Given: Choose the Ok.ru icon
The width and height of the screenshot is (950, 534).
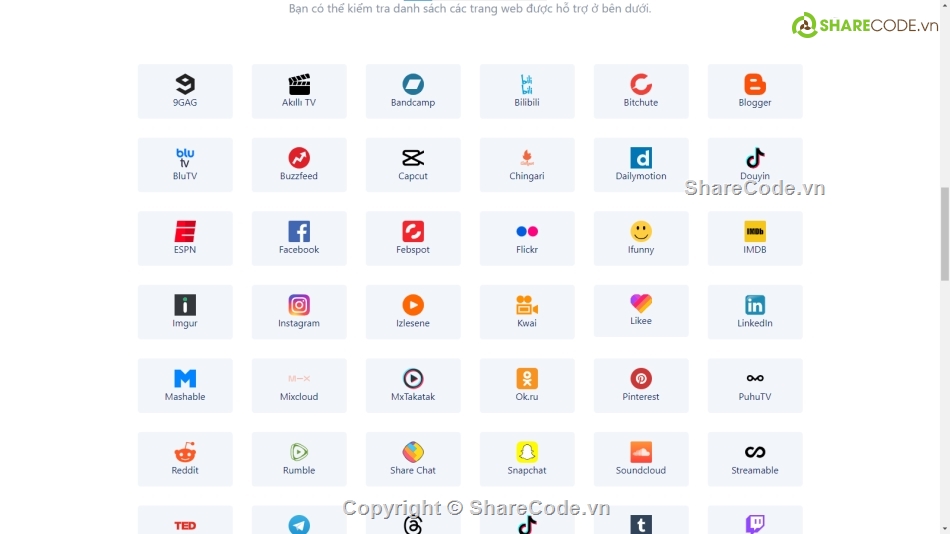Looking at the screenshot, I should click(526, 378).
